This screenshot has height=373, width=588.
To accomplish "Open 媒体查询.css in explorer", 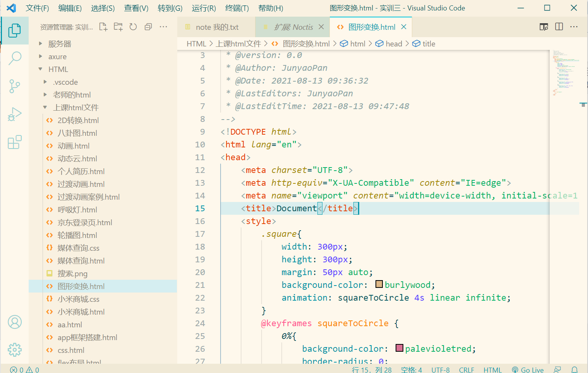I will tap(103, 248).
